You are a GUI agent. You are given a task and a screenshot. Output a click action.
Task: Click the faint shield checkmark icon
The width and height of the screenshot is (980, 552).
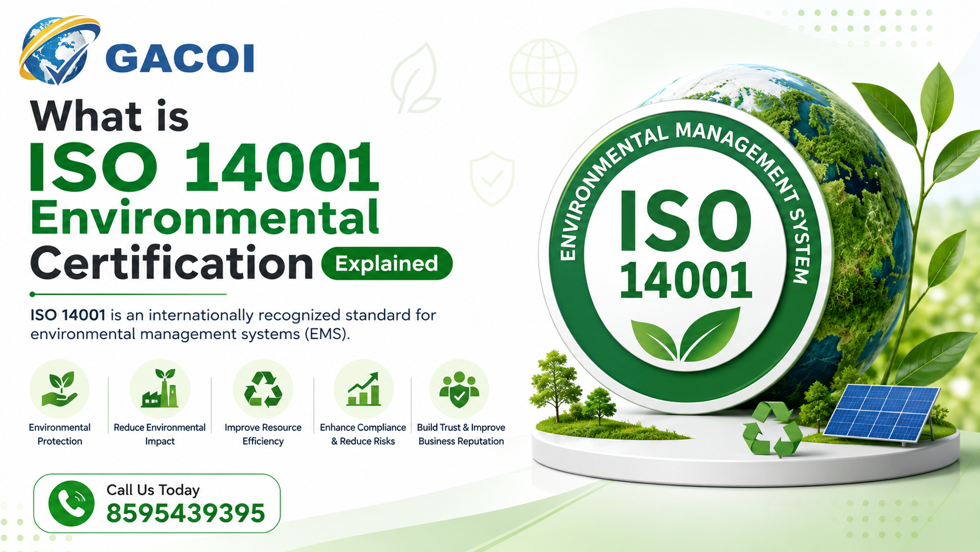(492, 179)
